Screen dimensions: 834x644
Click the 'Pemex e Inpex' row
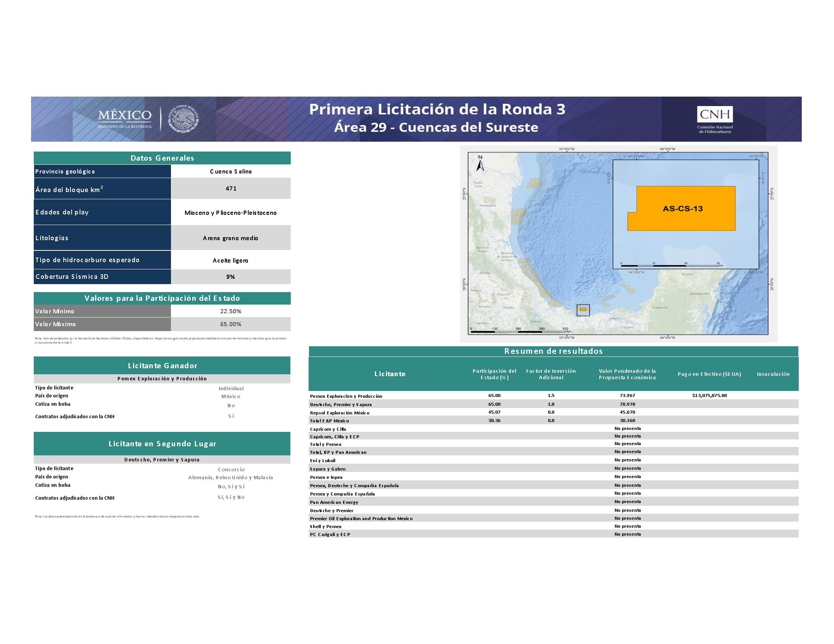point(553,477)
